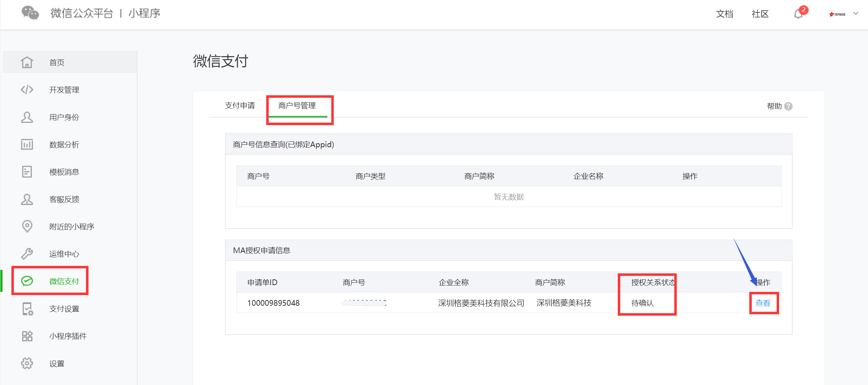Click the code brackets icon for 开发管理
The width and height of the screenshot is (868, 385).
(27, 90)
